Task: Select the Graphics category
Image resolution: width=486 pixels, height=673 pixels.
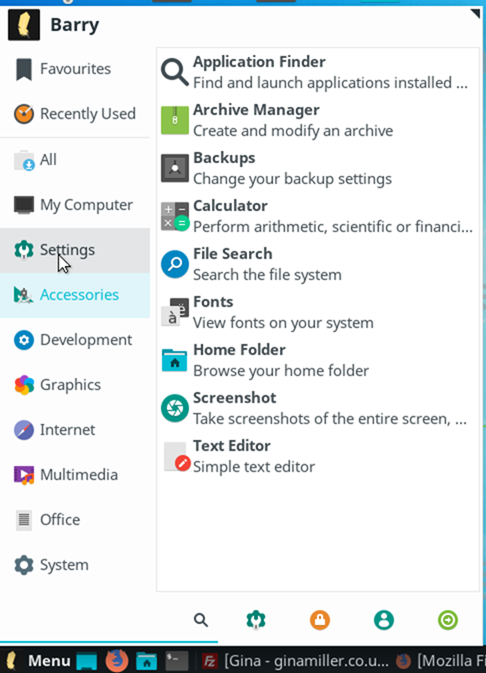Action: tap(75, 385)
